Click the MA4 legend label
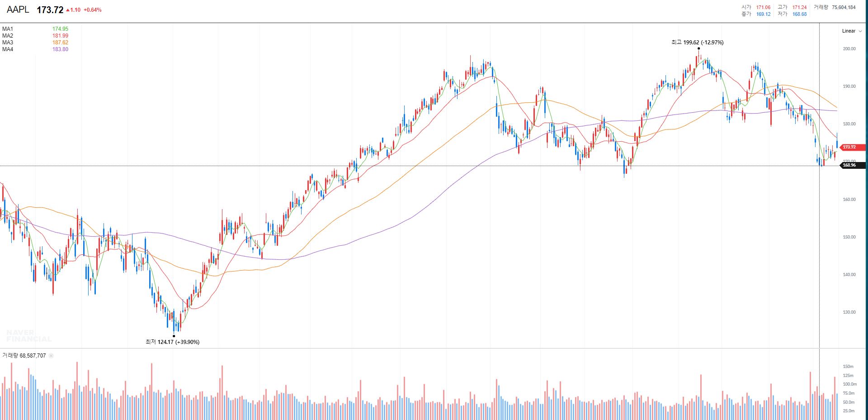868x420 pixels. pos(8,49)
